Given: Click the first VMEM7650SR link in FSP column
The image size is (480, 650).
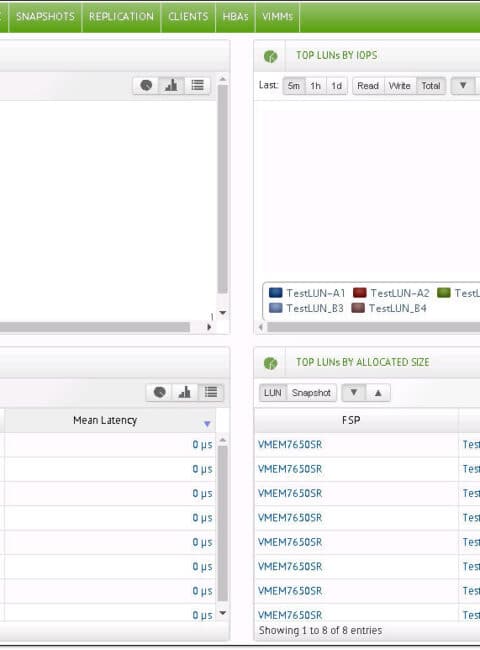Looking at the screenshot, I should coord(290,444).
